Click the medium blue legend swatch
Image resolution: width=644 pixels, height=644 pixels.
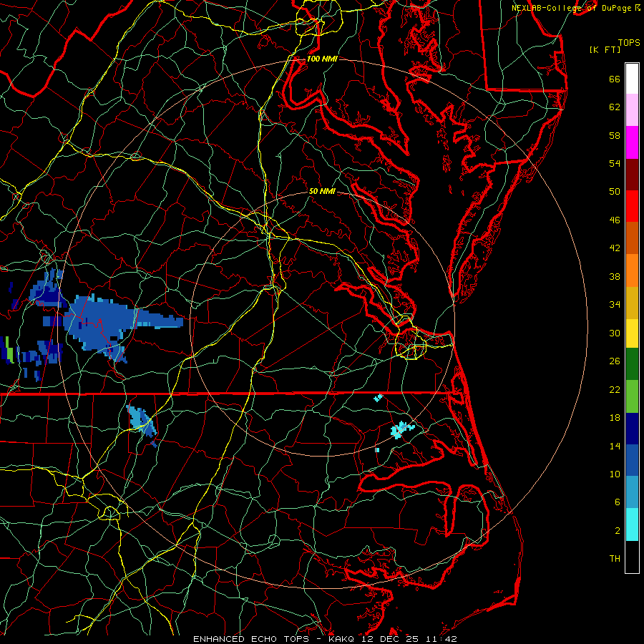click(x=632, y=460)
